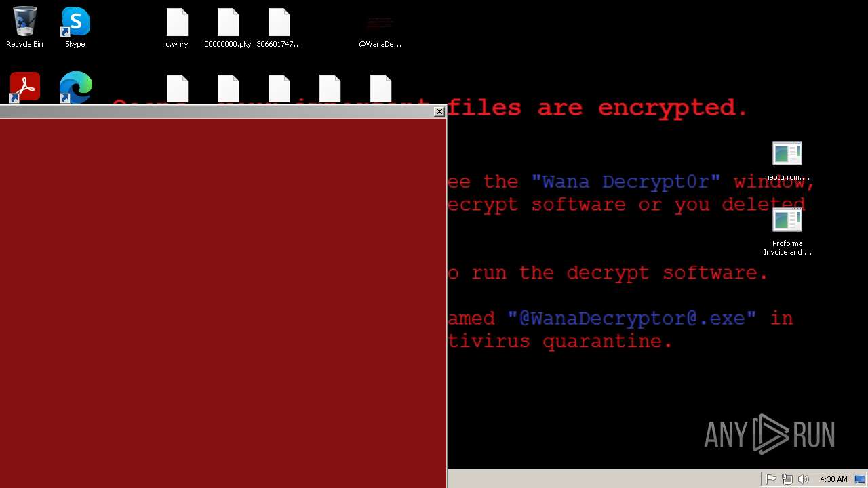868x488 pixels.
Task: Click the Show desktop button in tray
Action: coord(860,479)
